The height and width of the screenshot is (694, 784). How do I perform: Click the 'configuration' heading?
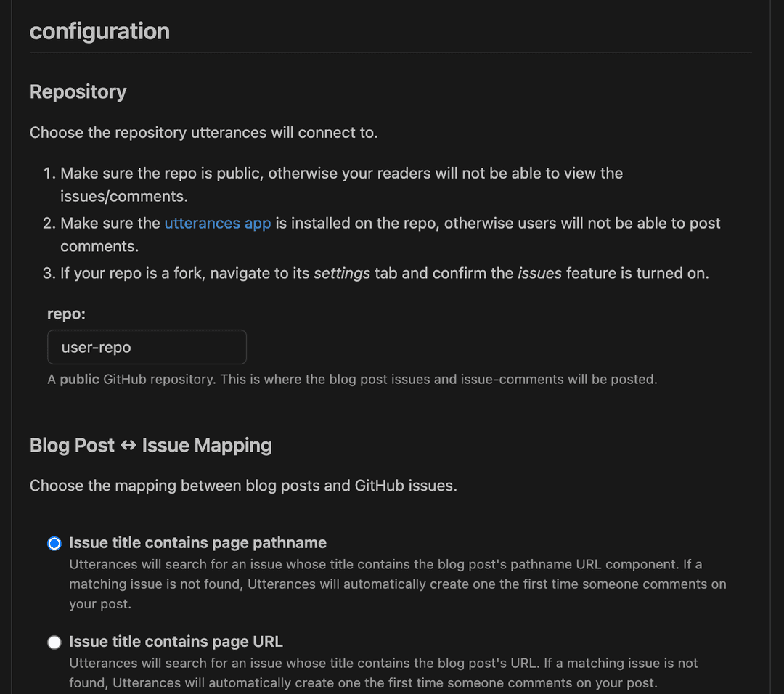click(x=99, y=31)
